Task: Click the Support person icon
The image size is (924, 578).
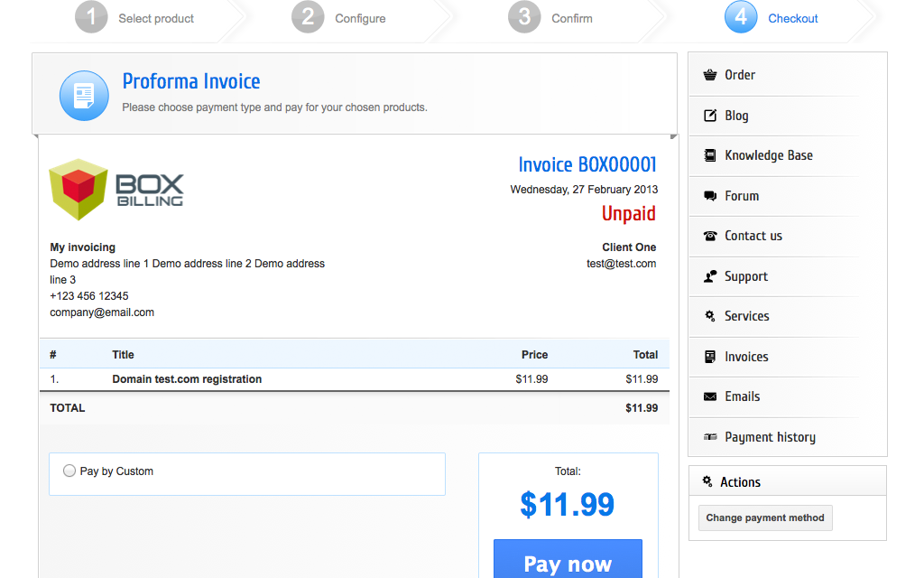Action: click(709, 276)
